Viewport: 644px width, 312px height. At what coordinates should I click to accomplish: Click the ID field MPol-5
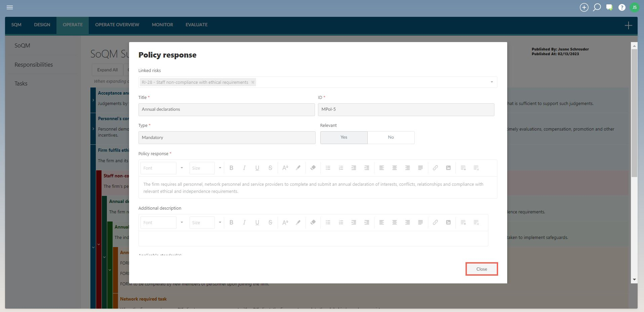(406, 110)
